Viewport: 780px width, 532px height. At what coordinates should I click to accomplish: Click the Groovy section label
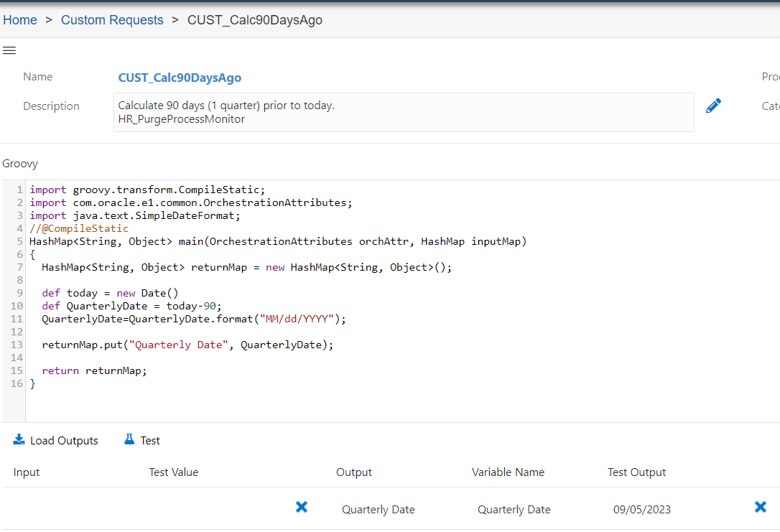20,164
